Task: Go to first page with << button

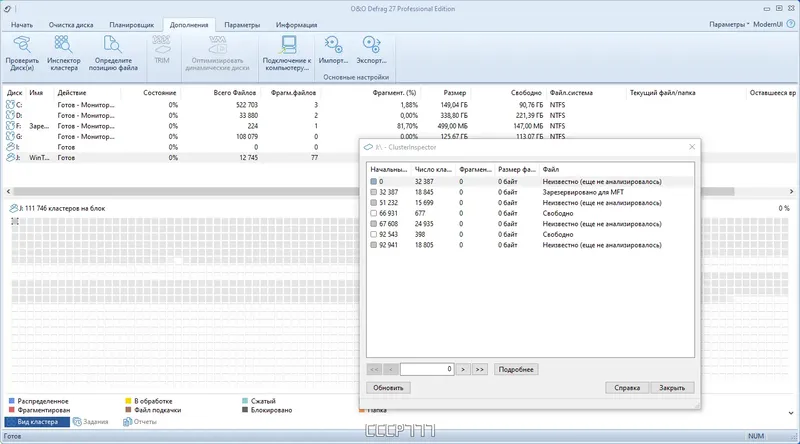Action: (374, 369)
